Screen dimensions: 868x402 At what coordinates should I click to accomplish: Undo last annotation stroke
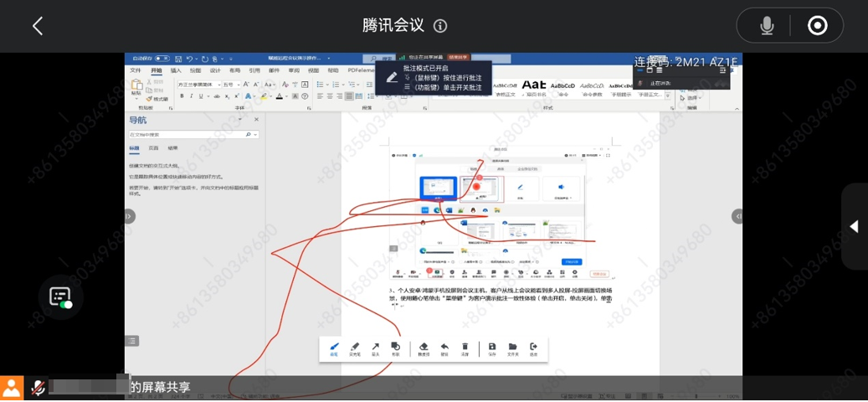click(x=444, y=348)
